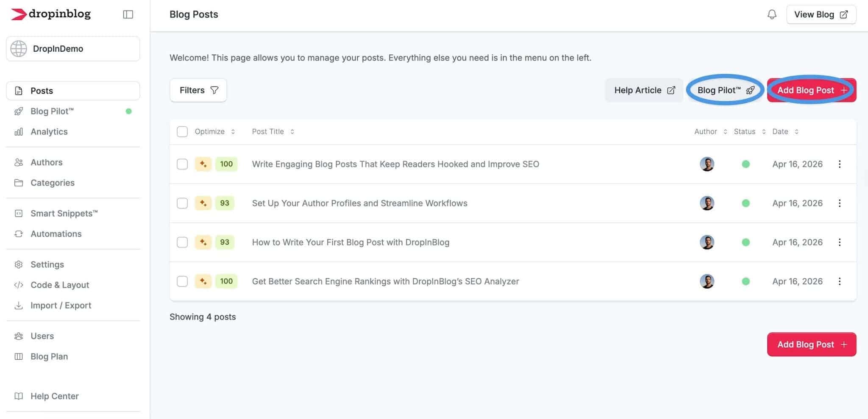
Task: Tick the select-all posts checkbox in header
Action: tap(182, 131)
